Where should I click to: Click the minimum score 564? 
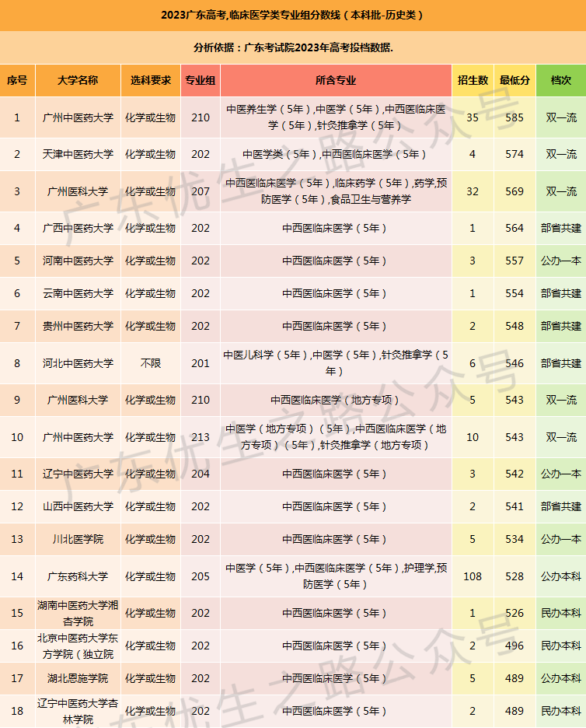[514, 228]
